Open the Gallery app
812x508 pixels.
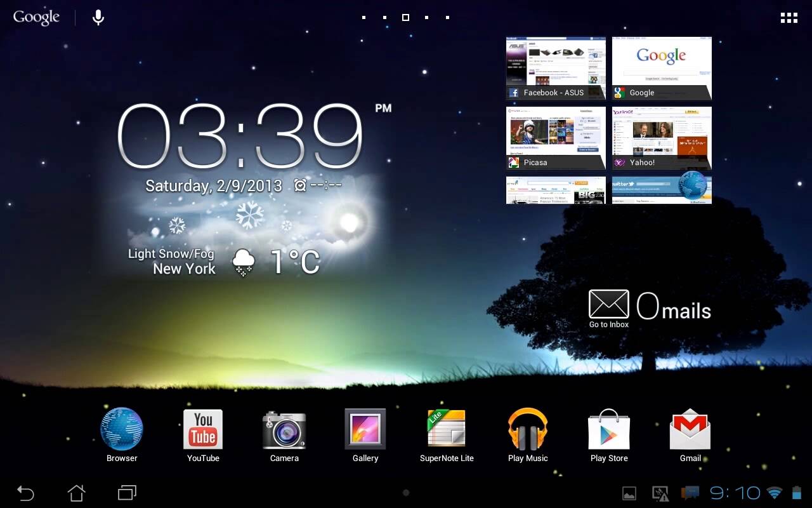point(365,430)
